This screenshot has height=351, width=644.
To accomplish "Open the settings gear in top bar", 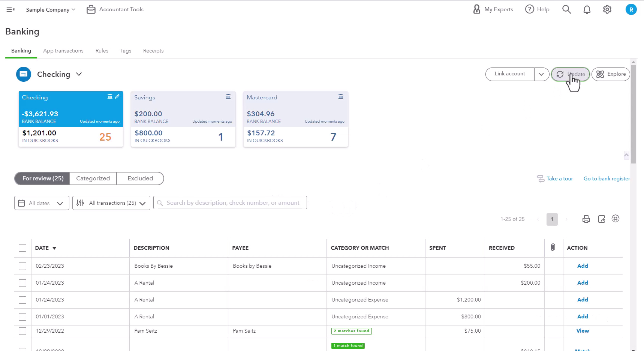I will click(x=607, y=9).
